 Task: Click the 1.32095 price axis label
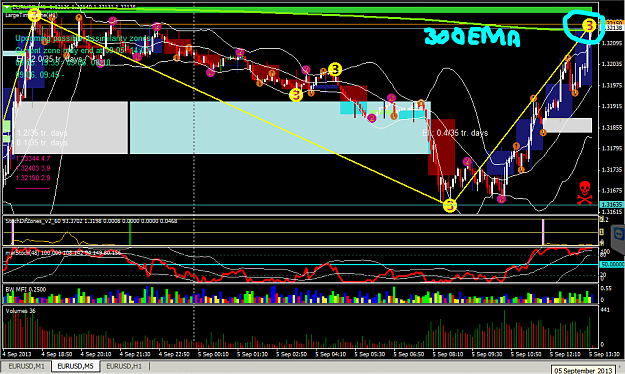click(612, 43)
